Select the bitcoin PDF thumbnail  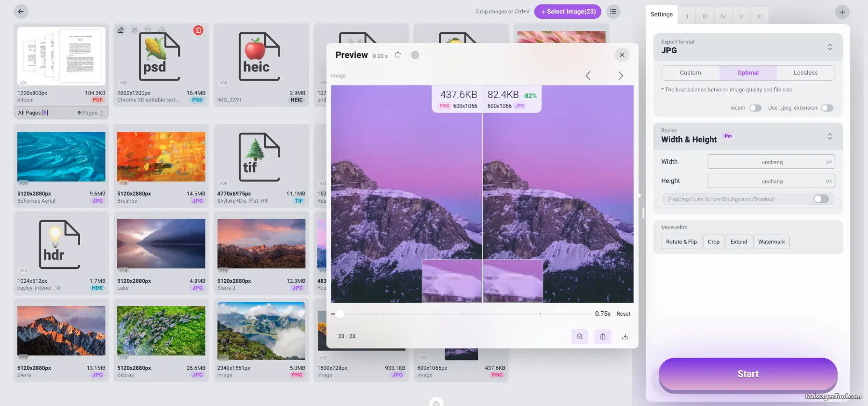pos(61,56)
